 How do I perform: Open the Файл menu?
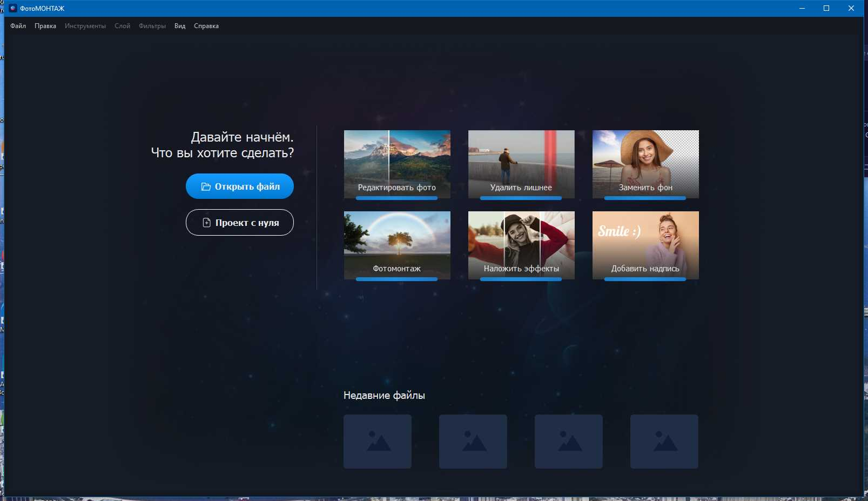click(18, 26)
